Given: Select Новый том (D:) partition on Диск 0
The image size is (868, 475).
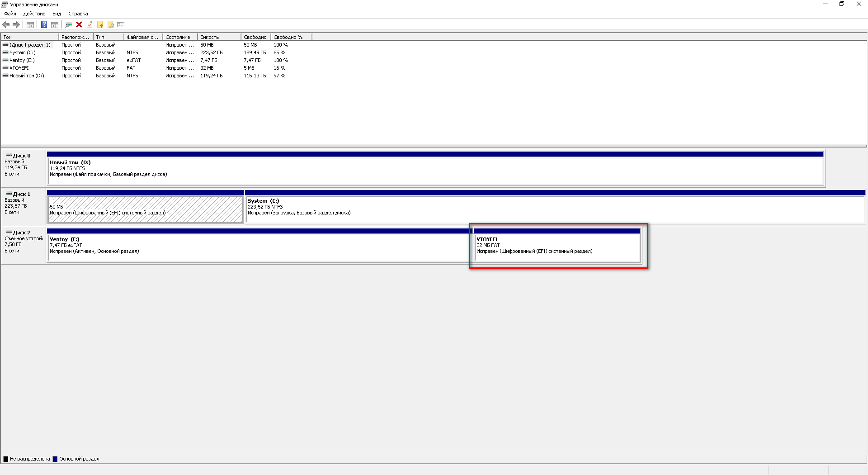Looking at the screenshot, I should point(435,168).
